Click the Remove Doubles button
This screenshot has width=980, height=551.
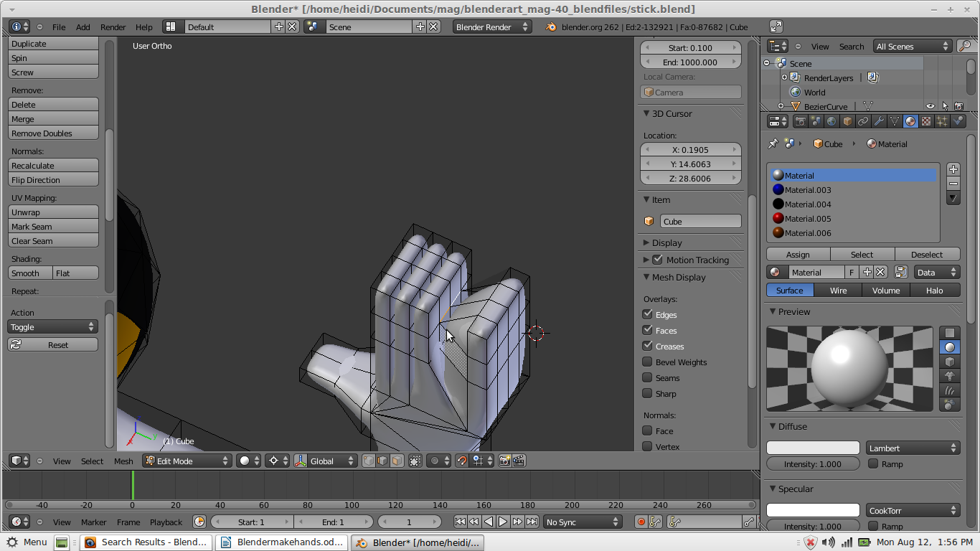(x=53, y=133)
